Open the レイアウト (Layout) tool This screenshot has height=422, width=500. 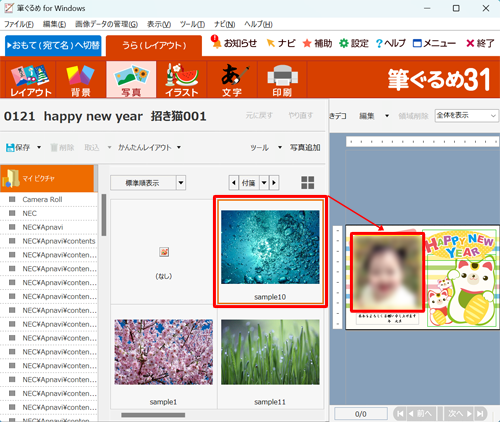(31, 80)
